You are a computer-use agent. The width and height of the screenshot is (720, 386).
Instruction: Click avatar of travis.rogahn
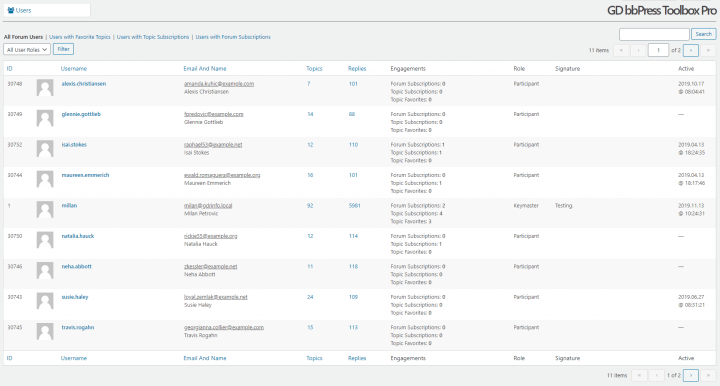tap(45, 331)
